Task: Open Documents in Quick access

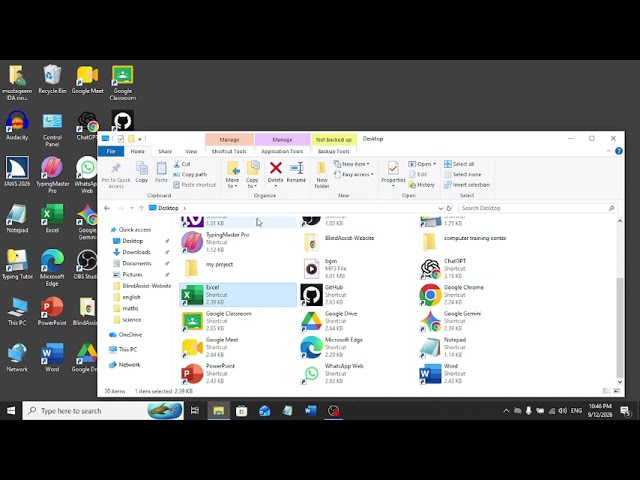Action: pyautogui.click(x=137, y=263)
